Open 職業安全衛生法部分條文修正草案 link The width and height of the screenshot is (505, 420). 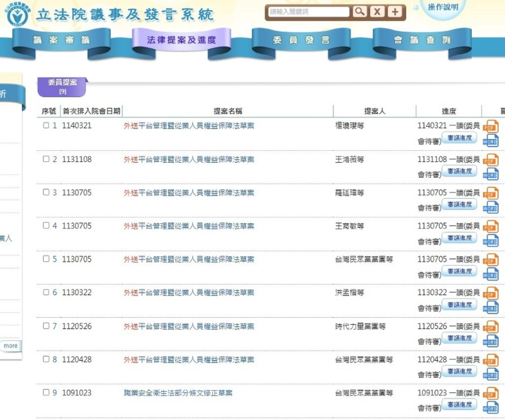click(x=178, y=393)
